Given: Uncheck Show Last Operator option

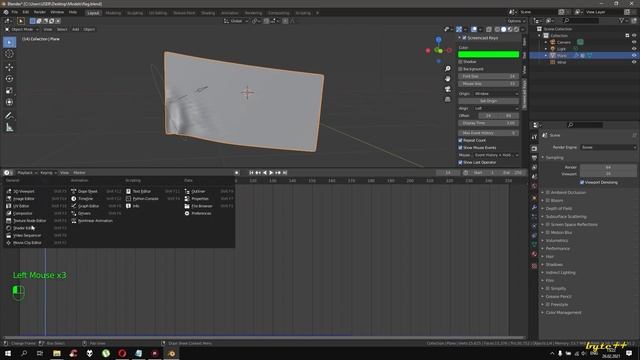Looking at the screenshot, I should point(460,162).
